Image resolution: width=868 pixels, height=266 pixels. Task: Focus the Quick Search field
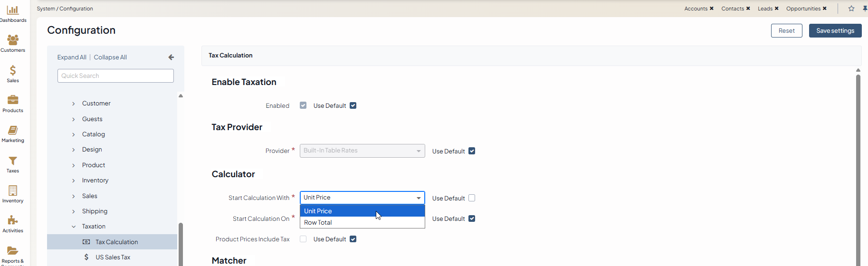pyautogui.click(x=115, y=76)
